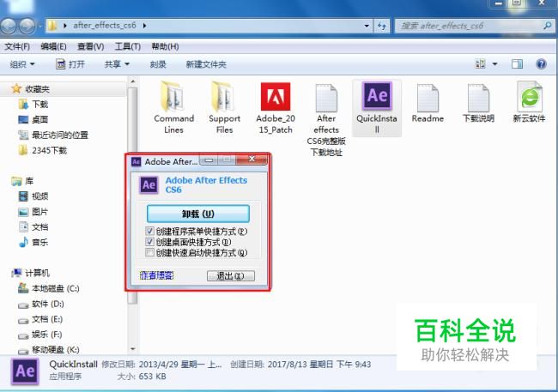
Task: Click the Ae icon in dialog title bar
Action: pos(136,162)
